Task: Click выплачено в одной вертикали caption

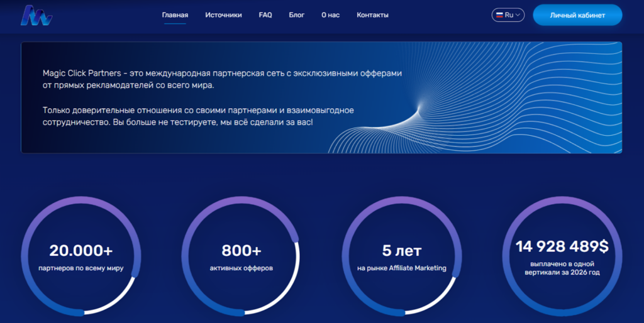Action: [x=562, y=268]
